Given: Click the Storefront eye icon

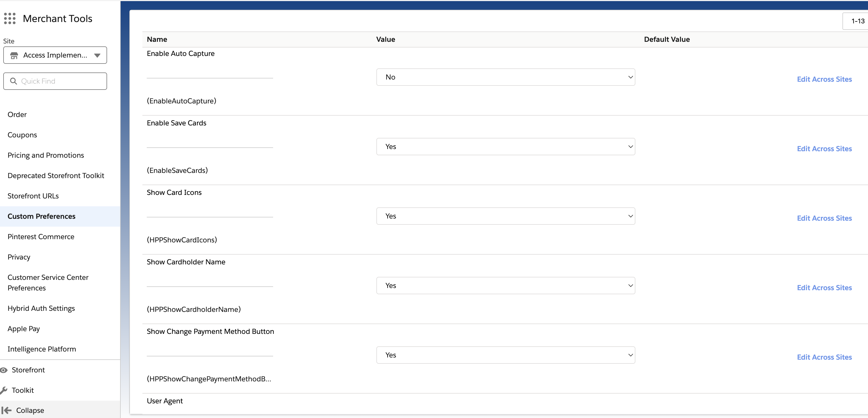Looking at the screenshot, I should tap(4, 370).
